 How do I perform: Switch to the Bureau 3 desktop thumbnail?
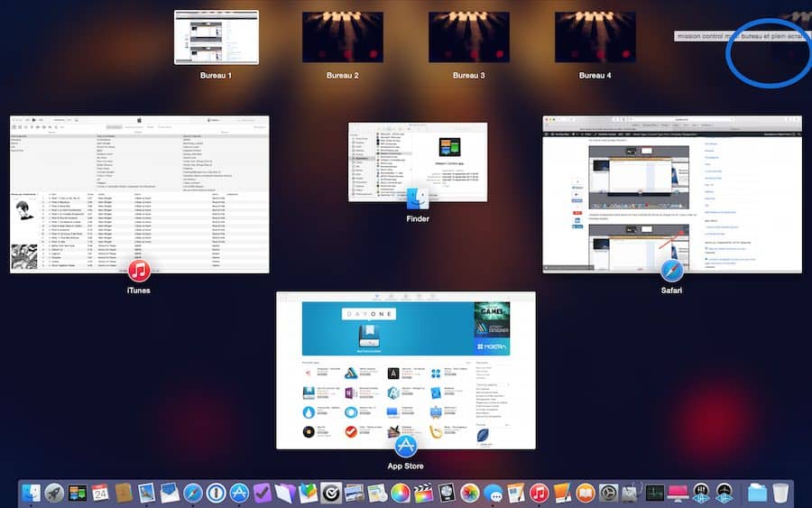pyautogui.click(x=469, y=37)
